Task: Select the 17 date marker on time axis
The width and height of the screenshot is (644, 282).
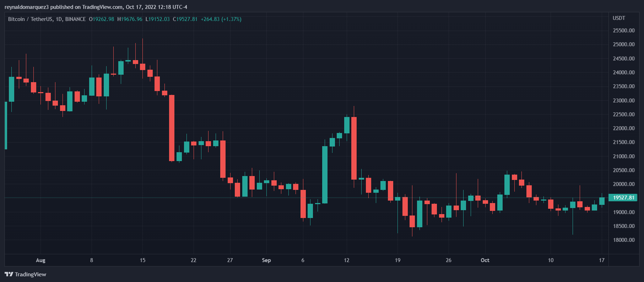Action: (601, 260)
